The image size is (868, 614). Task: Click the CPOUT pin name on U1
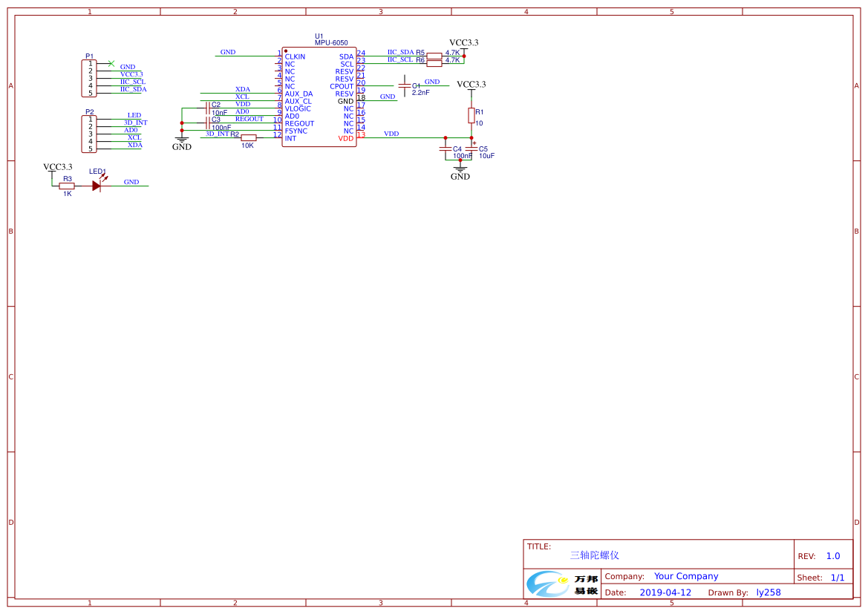pos(342,86)
